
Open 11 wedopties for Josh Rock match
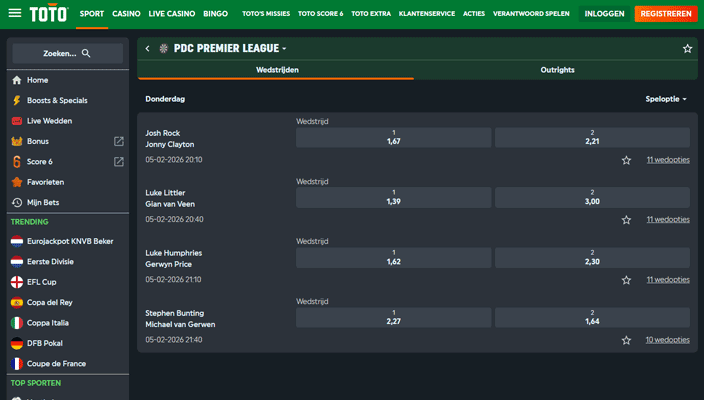pos(668,160)
